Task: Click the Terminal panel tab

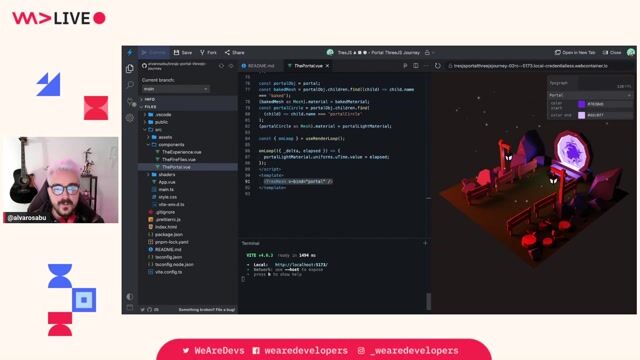Action: [250, 243]
